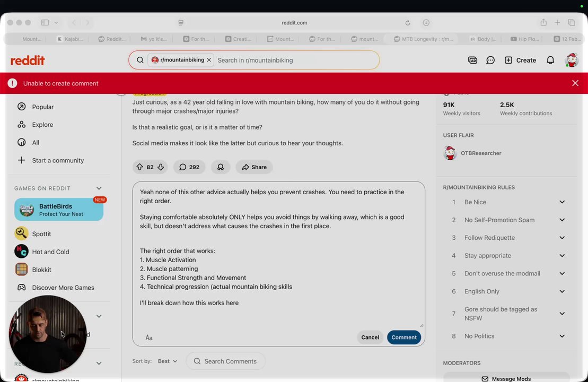Dismiss the Unable to create comment banner
Viewport: 588px width, 382px height.
(575, 83)
